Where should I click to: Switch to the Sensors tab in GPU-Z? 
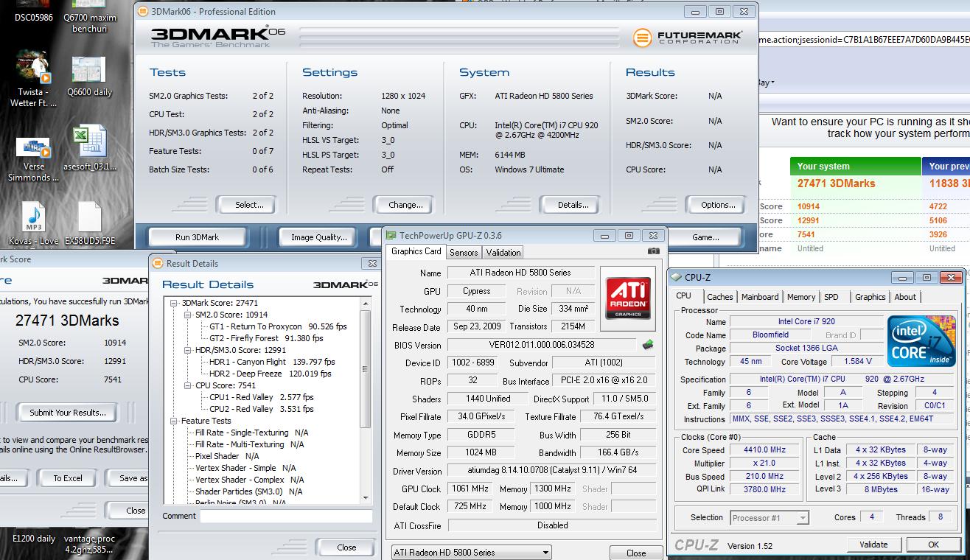464,252
